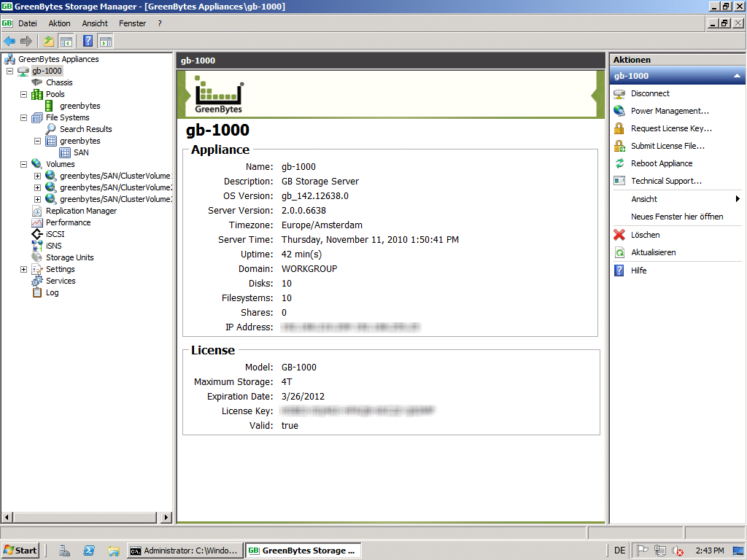Image resolution: width=747 pixels, height=560 pixels.
Task: Open the Fenster menu
Action: coord(133,23)
